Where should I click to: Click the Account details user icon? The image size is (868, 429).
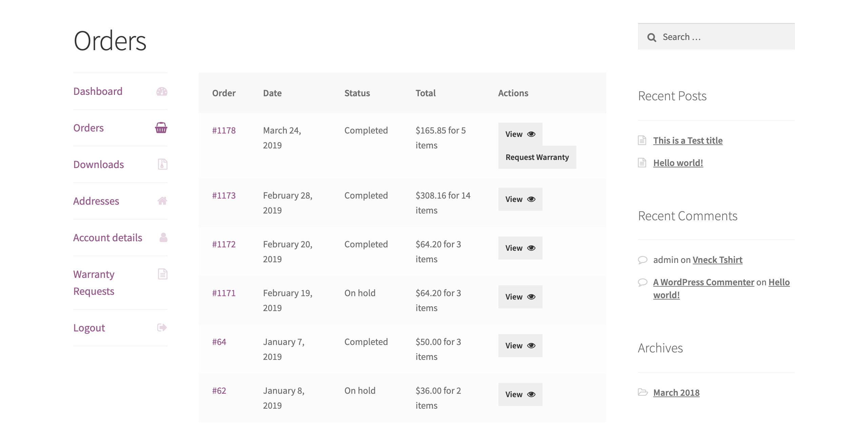tap(163, 238)
